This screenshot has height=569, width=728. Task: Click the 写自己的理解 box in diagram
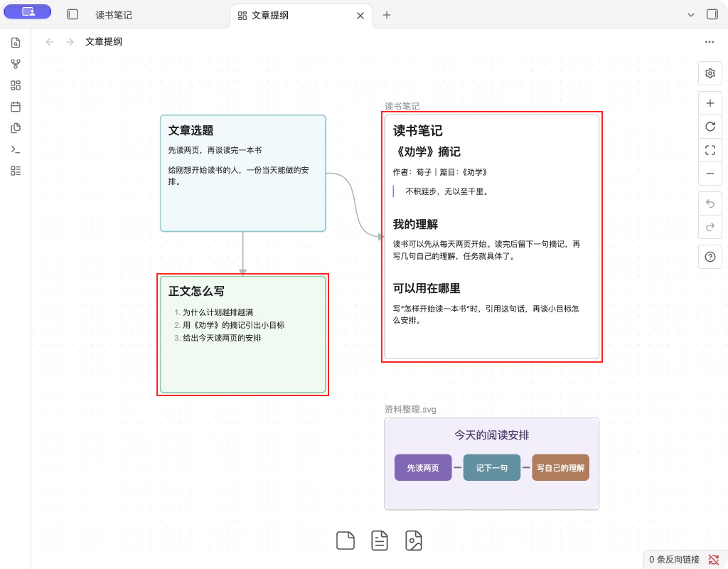pyautogui.click(x=560, y=467)
